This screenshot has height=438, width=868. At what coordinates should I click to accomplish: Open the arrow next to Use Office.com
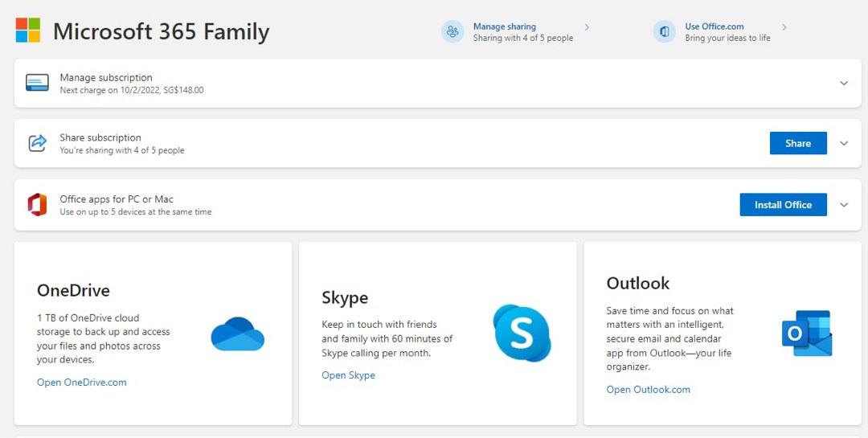(x=784, y=27)
